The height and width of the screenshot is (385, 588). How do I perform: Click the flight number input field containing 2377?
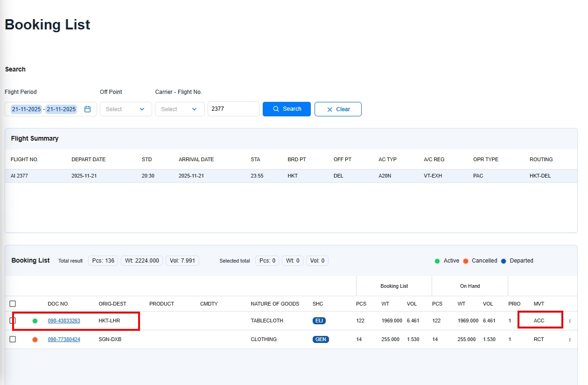(233, 109)
